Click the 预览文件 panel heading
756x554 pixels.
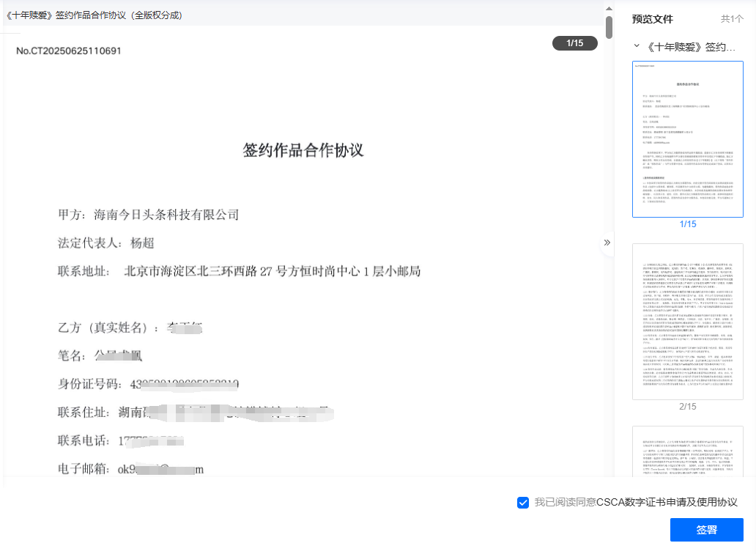652,19
